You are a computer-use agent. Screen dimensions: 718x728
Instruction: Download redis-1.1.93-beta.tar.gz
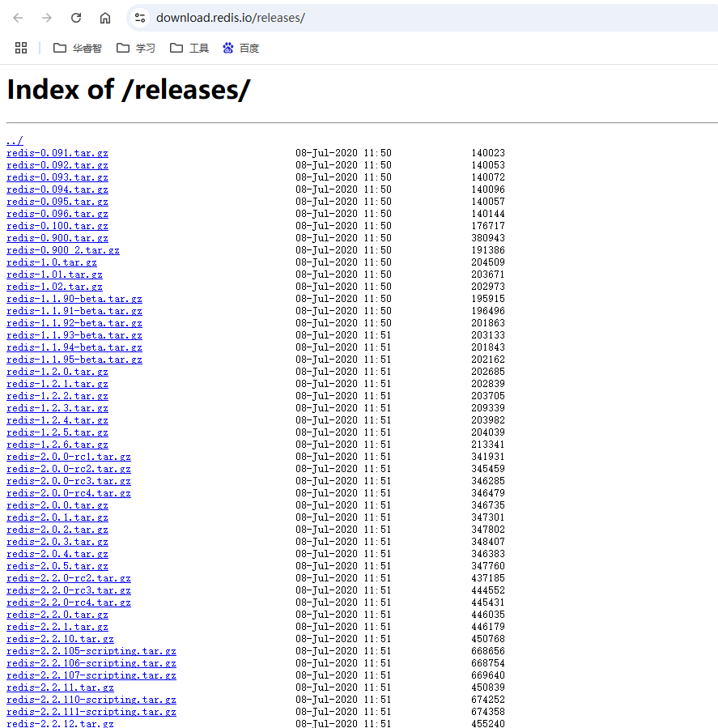74,335
